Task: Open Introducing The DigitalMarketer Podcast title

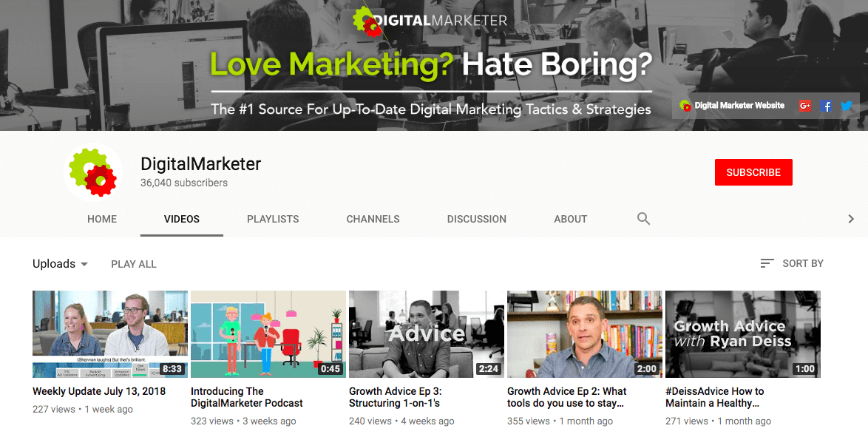Action: [x=247, y=397]
